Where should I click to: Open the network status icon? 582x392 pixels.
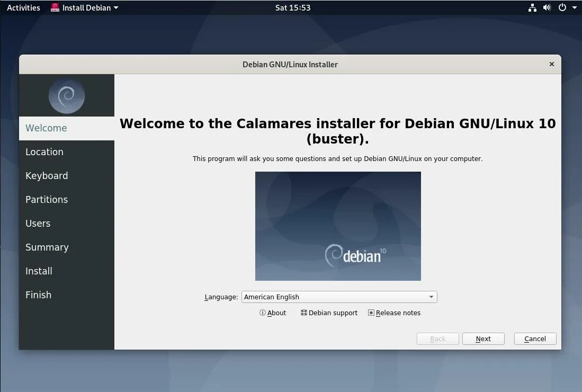click(532, 7)
